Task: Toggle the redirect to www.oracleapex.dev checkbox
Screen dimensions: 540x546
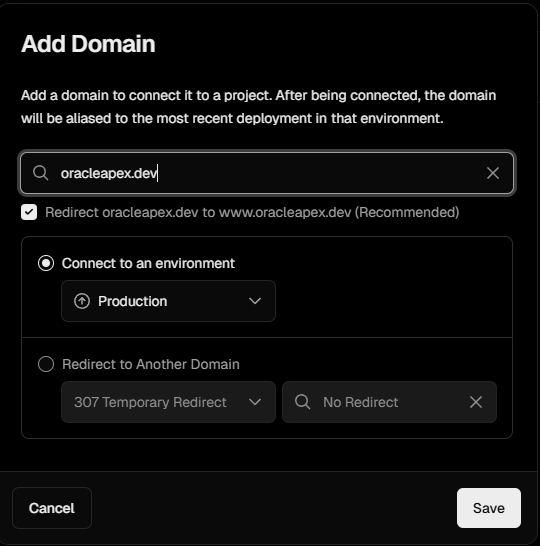Action: (29, 212)
